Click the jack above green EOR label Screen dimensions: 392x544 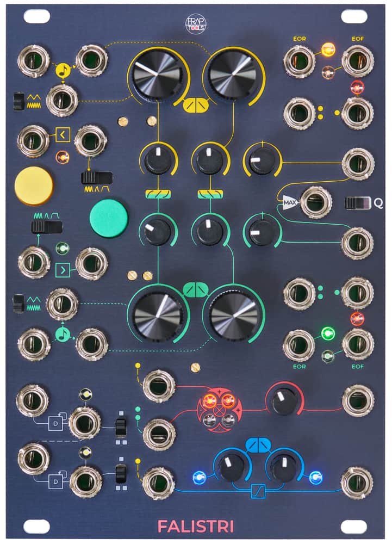tap(299, 345)
